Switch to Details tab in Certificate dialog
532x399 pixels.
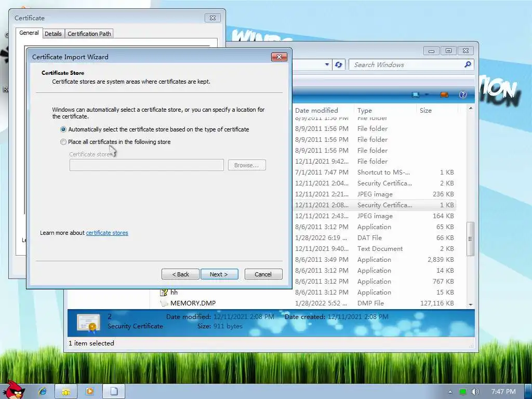point(54,34)
